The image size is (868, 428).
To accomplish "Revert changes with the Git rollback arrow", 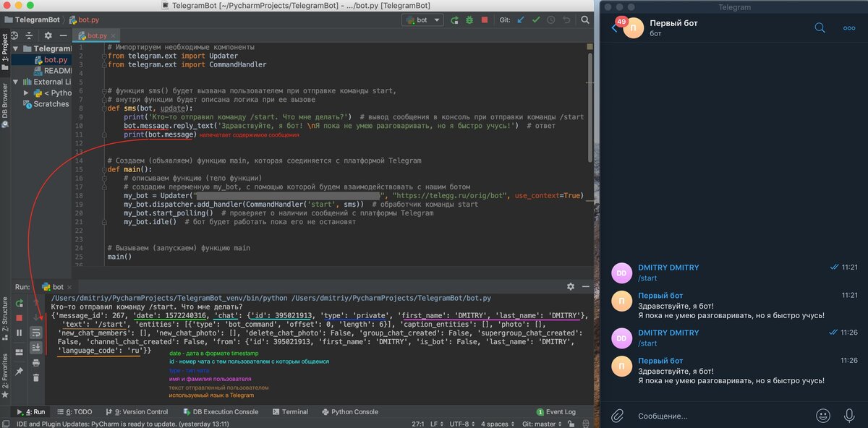I will coord(565,20).
